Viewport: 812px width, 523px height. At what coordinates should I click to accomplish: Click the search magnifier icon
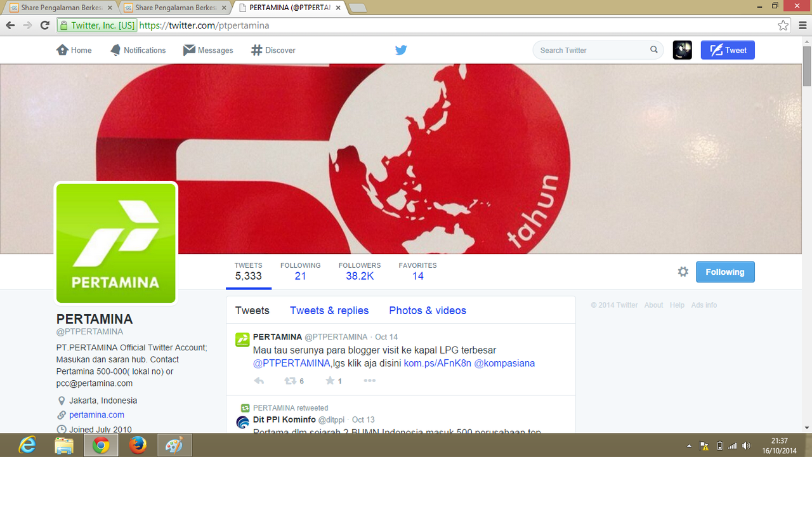(654, 50)
